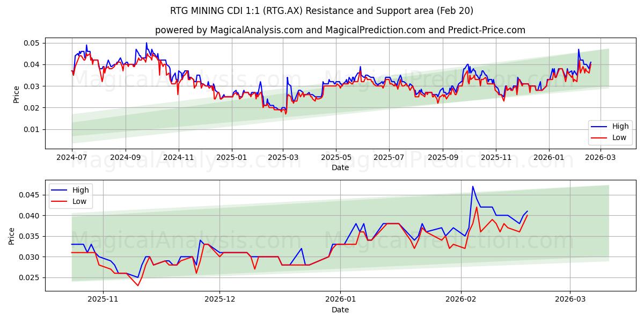Click the '2026-03' date label on the bottom chart

570,300
